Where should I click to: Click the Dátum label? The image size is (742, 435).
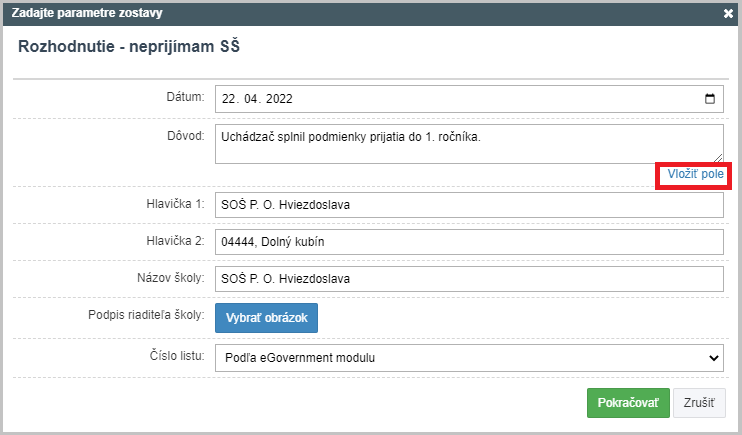click(x=185, y=97)
